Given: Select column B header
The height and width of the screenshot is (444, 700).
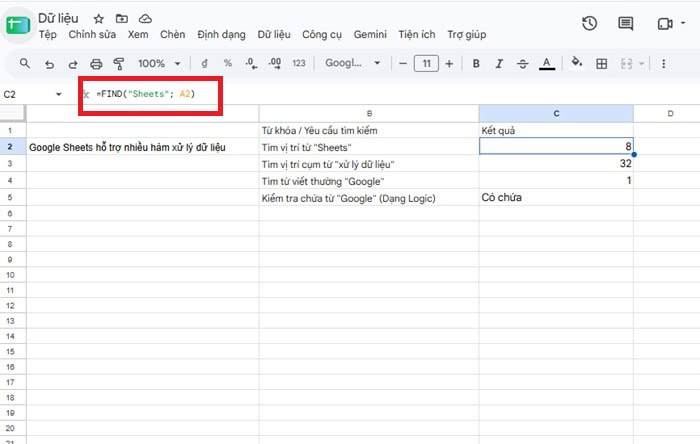Looking at the screenshot, I should (369, 113).
